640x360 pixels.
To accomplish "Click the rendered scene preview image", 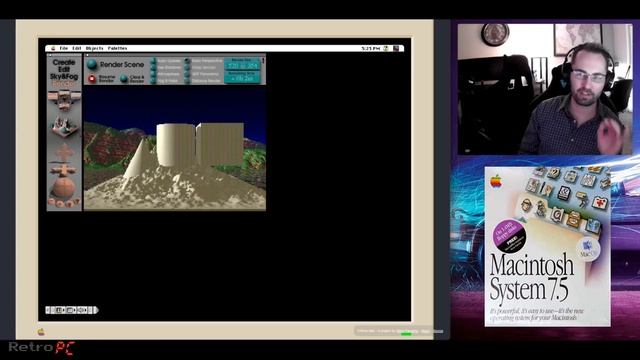I will [175, 148].
